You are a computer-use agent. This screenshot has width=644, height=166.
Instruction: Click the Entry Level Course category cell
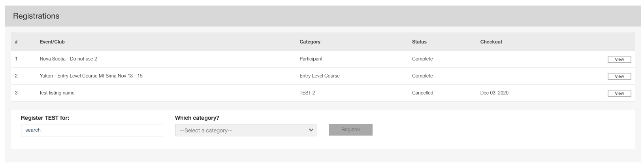point(319,76)
